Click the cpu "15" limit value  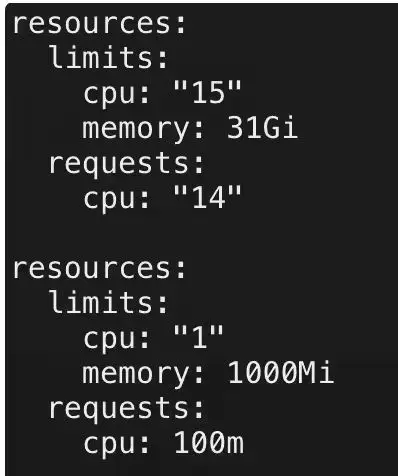click(207, 92)
